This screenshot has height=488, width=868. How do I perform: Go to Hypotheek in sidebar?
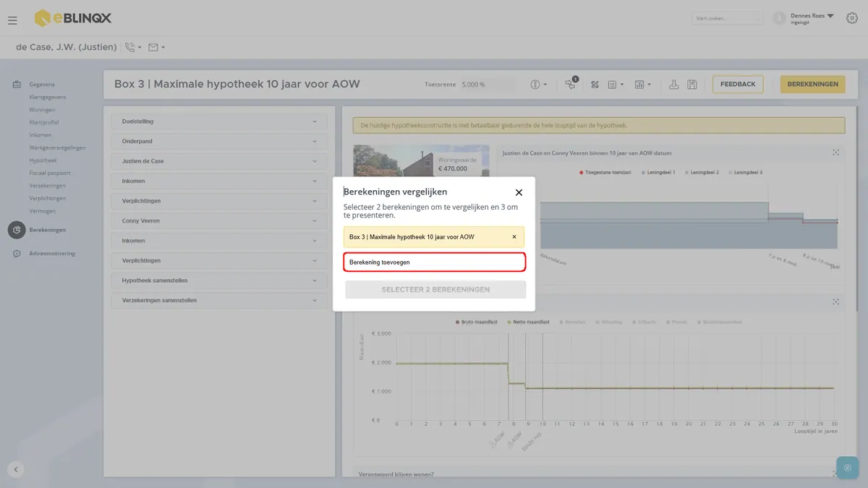pos(43,160)
